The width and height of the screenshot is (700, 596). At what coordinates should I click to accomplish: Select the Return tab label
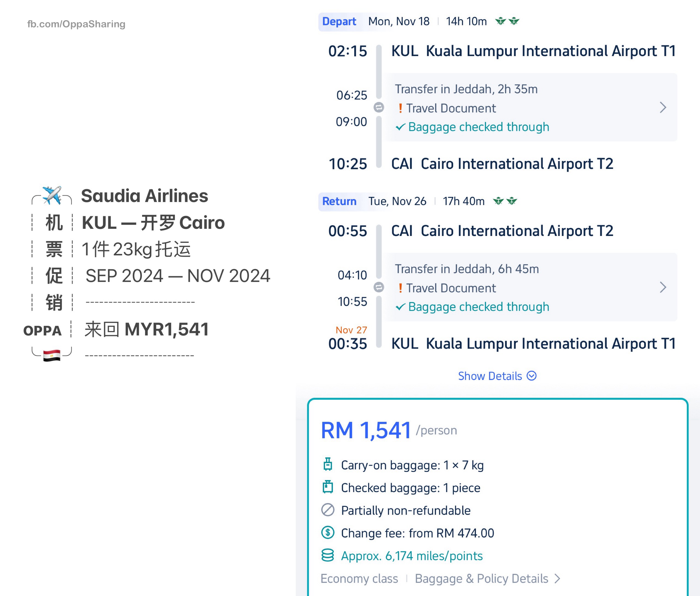tap(339, 201)
